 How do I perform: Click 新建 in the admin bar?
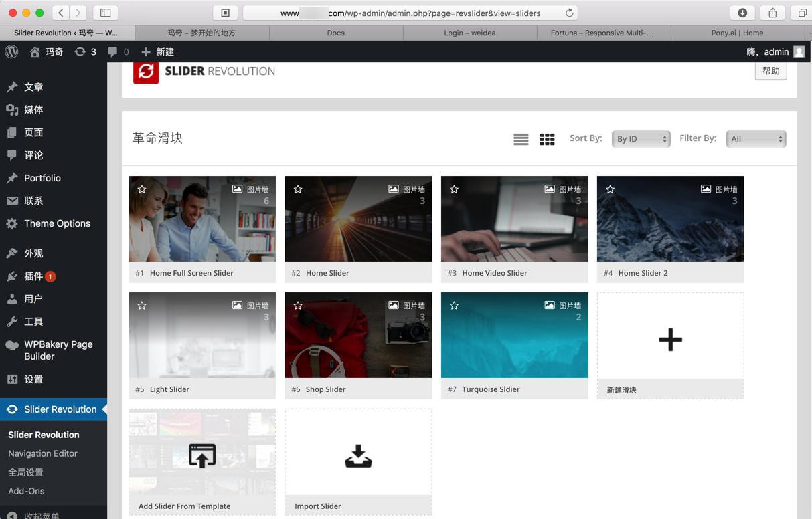(x=158, y=51)
